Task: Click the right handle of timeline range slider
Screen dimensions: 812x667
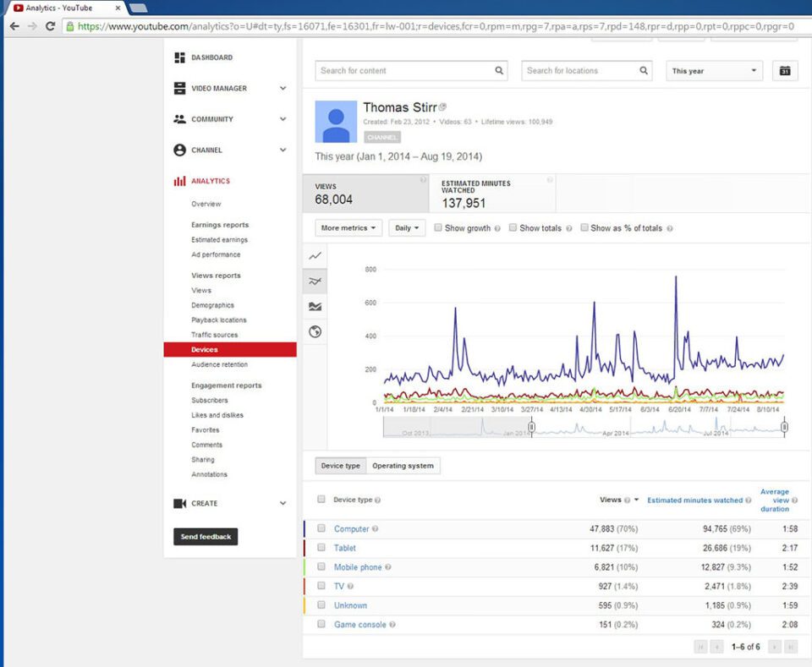Action: tap(784, 427)
